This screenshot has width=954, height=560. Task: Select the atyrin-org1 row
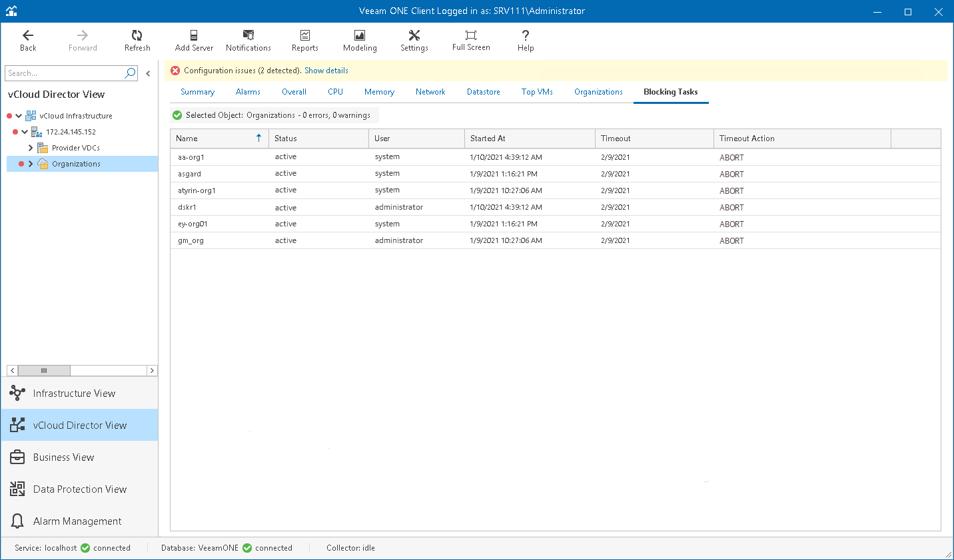click(x=556, y=190)
